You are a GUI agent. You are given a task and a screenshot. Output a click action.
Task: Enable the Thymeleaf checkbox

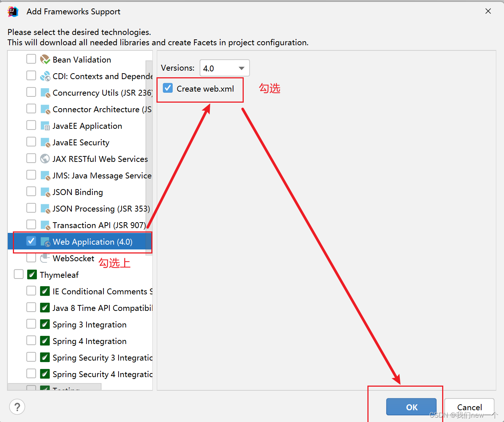pyautogui.click(x=18, y=274)
